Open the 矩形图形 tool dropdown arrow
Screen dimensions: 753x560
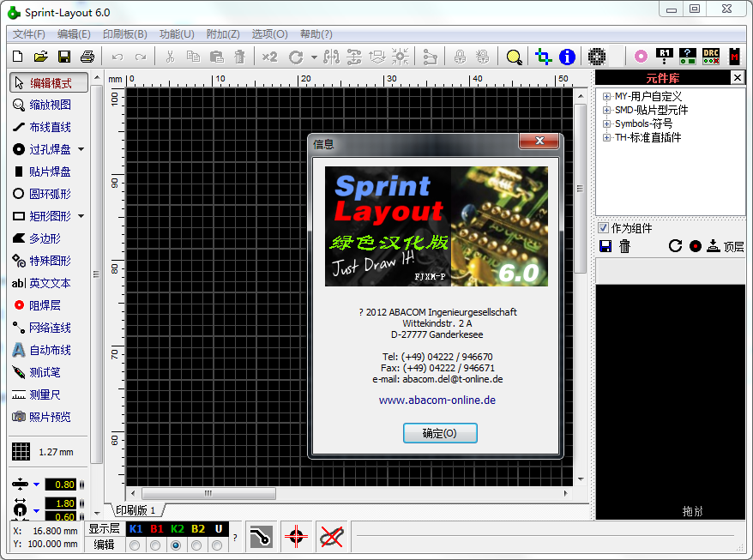coord(81,216)
